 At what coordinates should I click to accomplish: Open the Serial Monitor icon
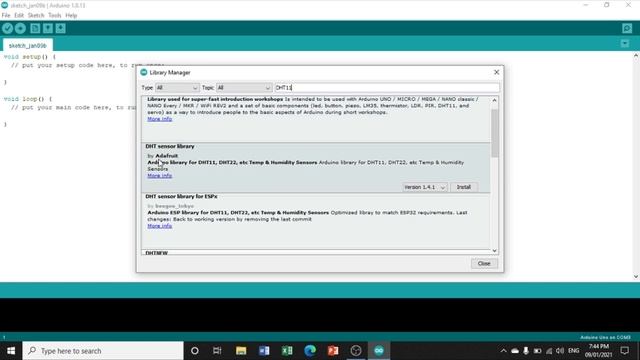coord(627,28)
